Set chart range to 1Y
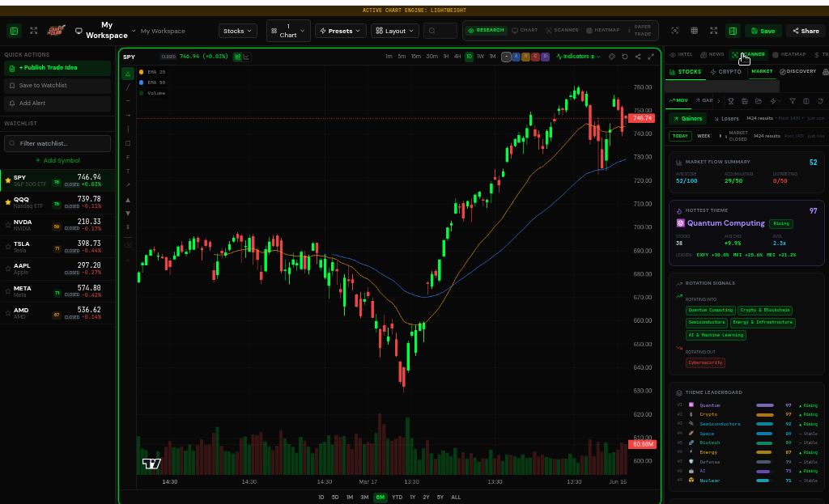The width and height of the screenshot is (829, 504). [x=412, y=498]
